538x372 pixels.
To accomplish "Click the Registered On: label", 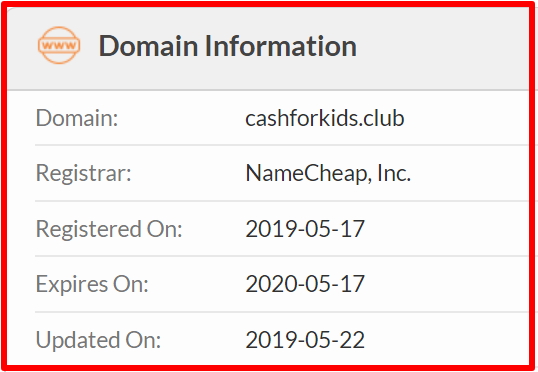I will pyautogui.click(x=109, y=229).
